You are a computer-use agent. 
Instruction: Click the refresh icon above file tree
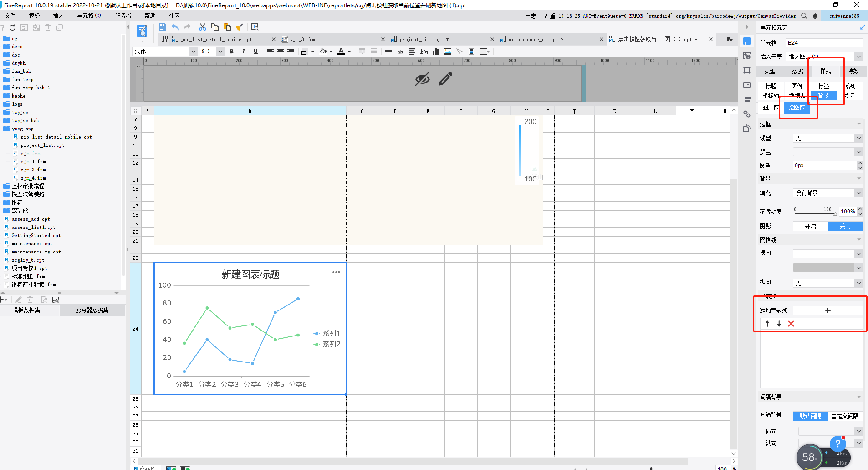pyautogui.click(x=12, y=27)
